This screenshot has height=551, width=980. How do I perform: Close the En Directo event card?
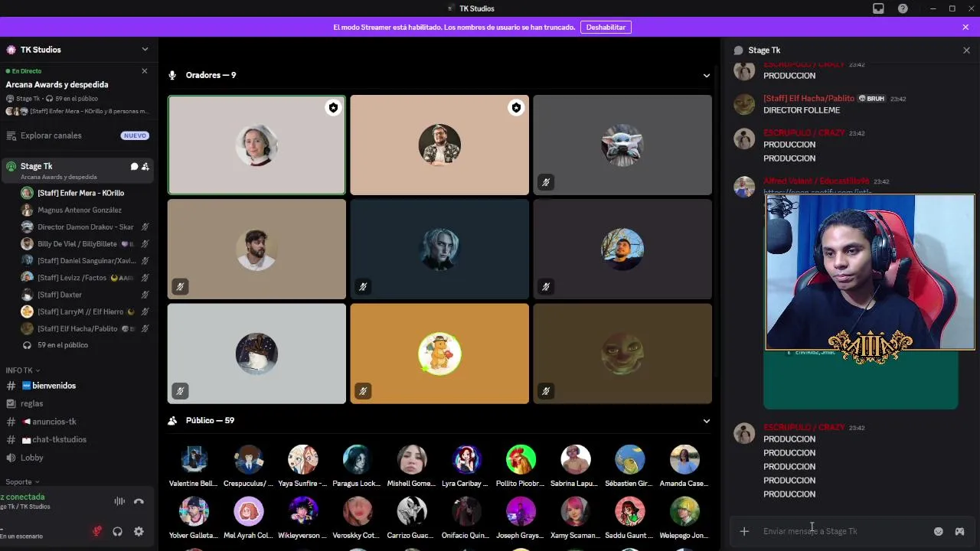tap(144, 71)
